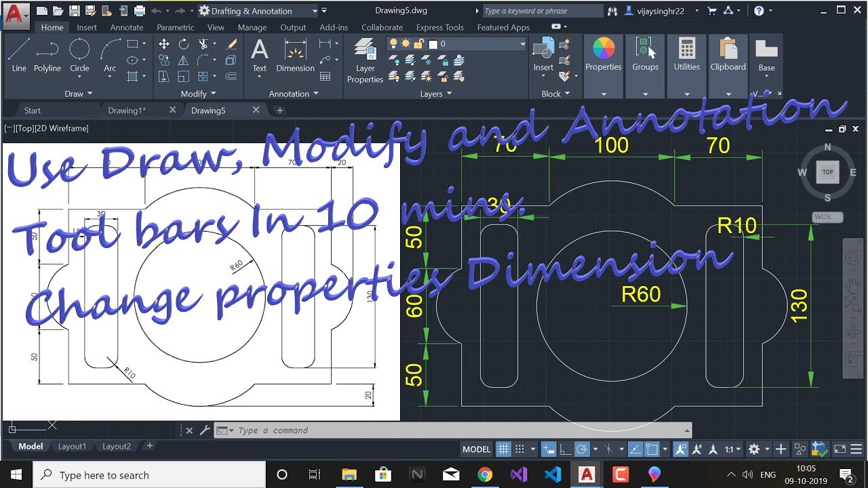Toggle 2D object snap
This screenshot has height=488, width=868.
(x=652, y=449)
